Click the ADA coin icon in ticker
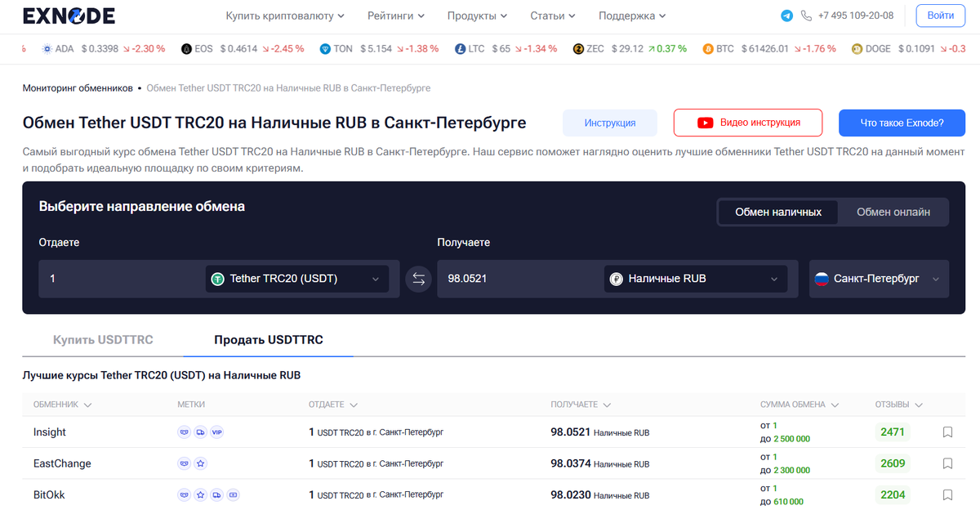 (46, 49)
